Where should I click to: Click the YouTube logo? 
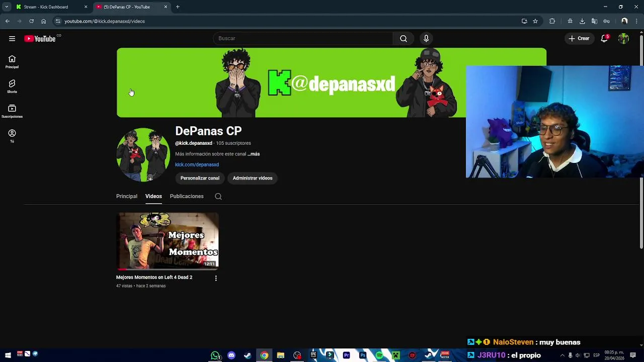40,39
